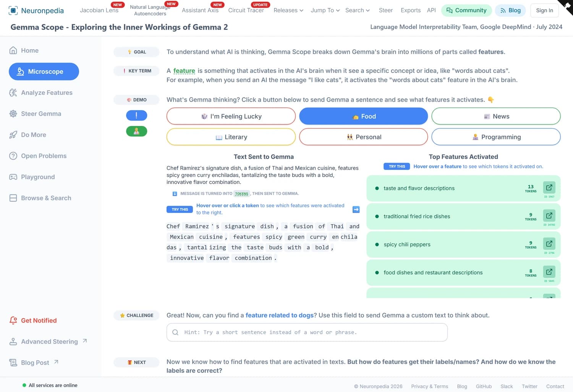Viewport: 573px width, 392px height.
Task: Click the blue arrow icon beside token hint
Action: tap(356, 209)
